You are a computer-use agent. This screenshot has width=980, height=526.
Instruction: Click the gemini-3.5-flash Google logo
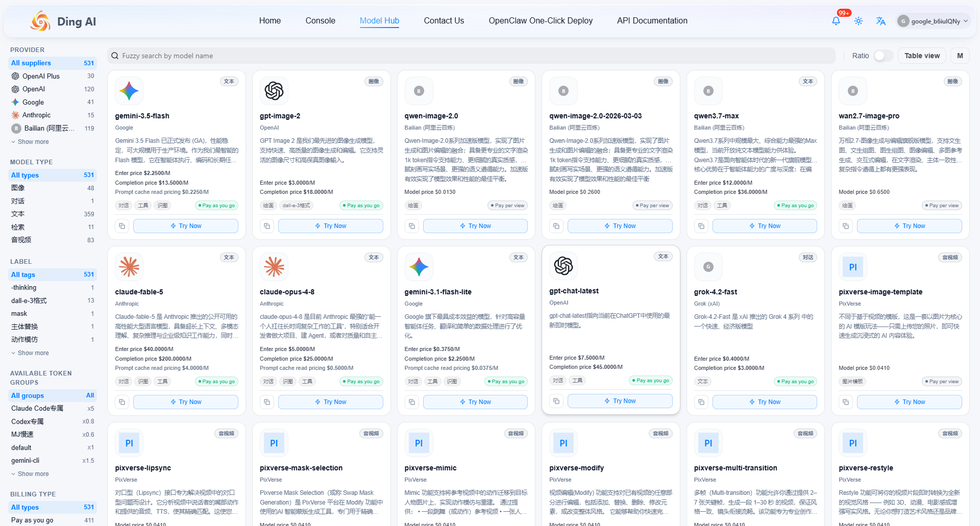[129, 91]
